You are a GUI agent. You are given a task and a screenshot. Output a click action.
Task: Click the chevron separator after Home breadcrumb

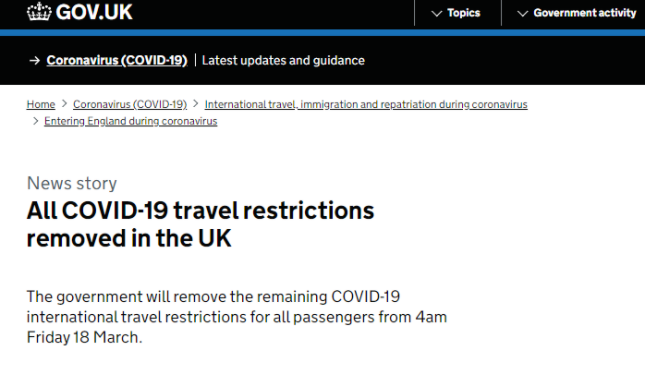pyautogui.click(x=64, y=104)
